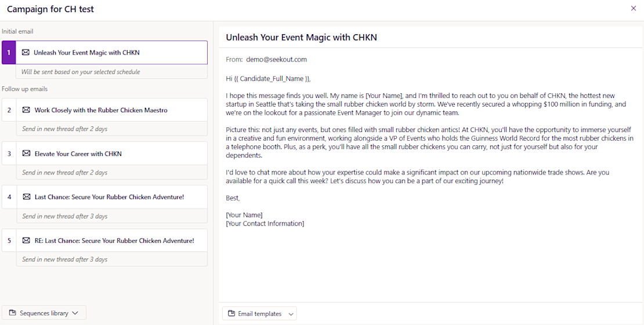The image size is (644, 325).
Task: Click the 'Initial email' section label
Action: coord(17,32)
